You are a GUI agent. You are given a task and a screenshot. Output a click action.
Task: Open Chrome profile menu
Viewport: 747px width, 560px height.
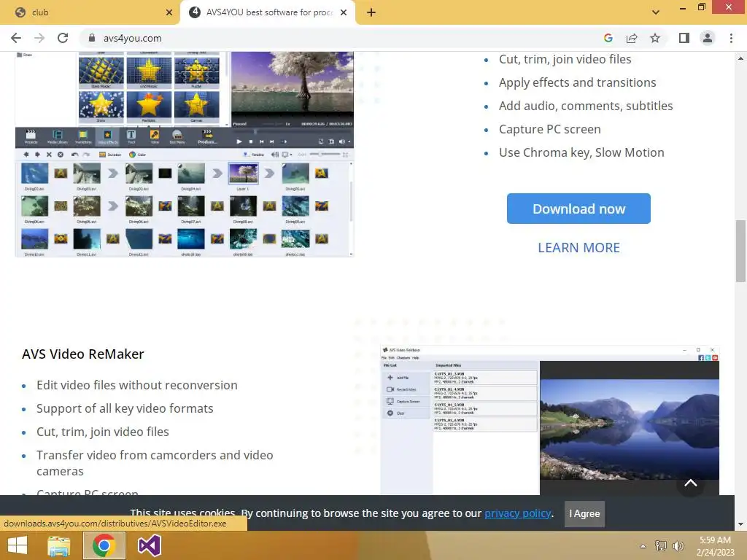pyautogui.click(x=708, y=38)
